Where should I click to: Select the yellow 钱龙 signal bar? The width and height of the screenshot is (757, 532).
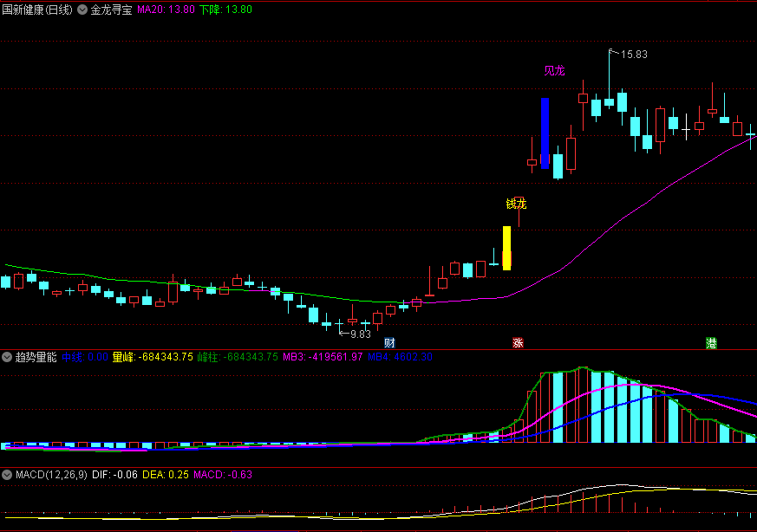pyautogui.click(x=507, y=248)
